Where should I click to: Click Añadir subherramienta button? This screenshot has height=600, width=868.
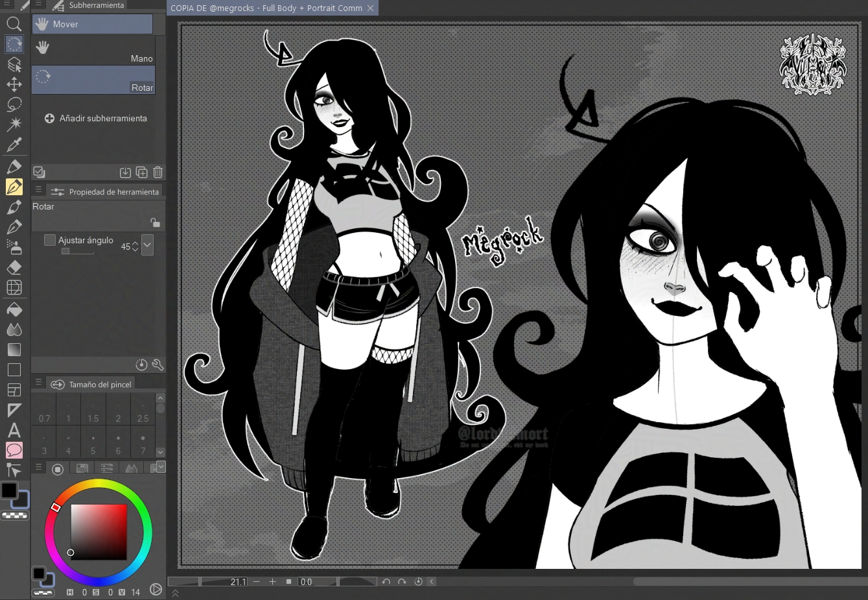(x=96, y=118)
